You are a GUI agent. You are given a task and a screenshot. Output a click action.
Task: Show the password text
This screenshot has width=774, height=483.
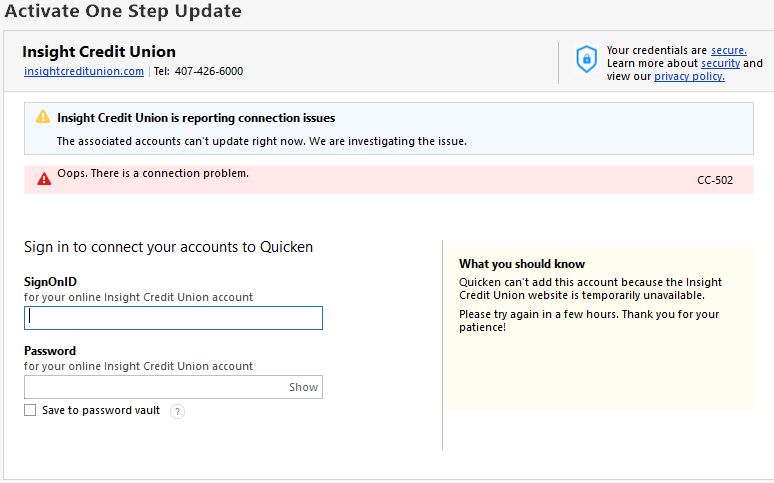304,387
